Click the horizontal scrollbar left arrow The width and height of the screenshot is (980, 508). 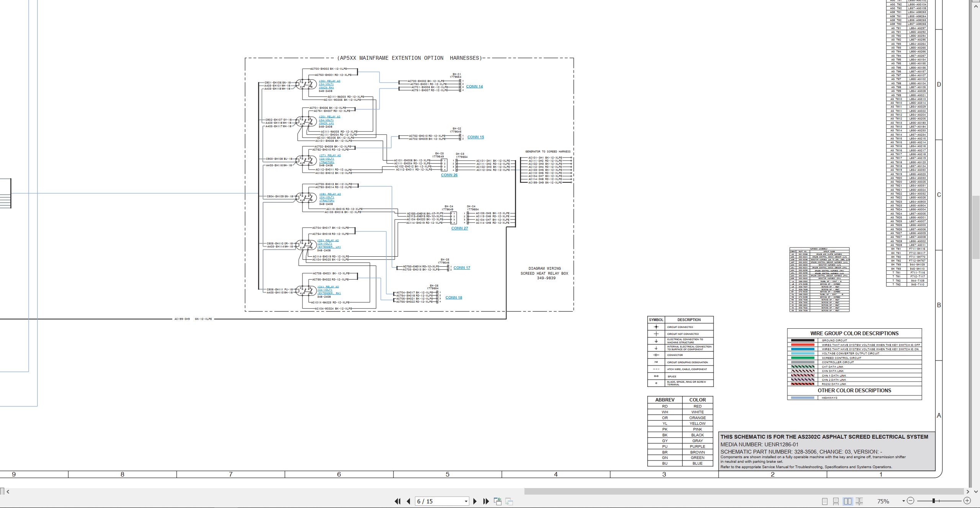(x=8, y=492)
